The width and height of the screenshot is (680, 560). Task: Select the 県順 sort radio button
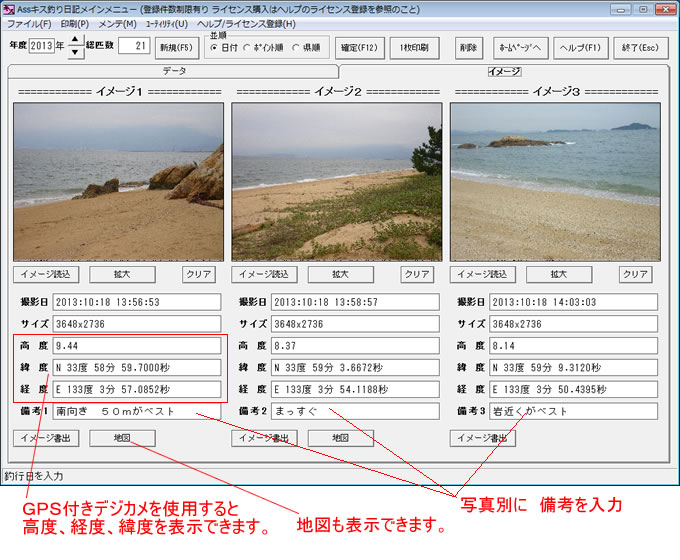[295, 49]
